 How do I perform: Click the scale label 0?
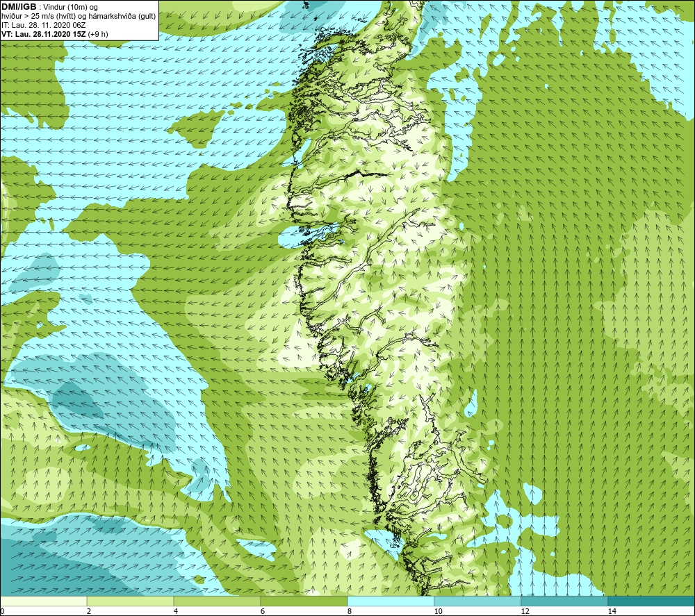2,612
